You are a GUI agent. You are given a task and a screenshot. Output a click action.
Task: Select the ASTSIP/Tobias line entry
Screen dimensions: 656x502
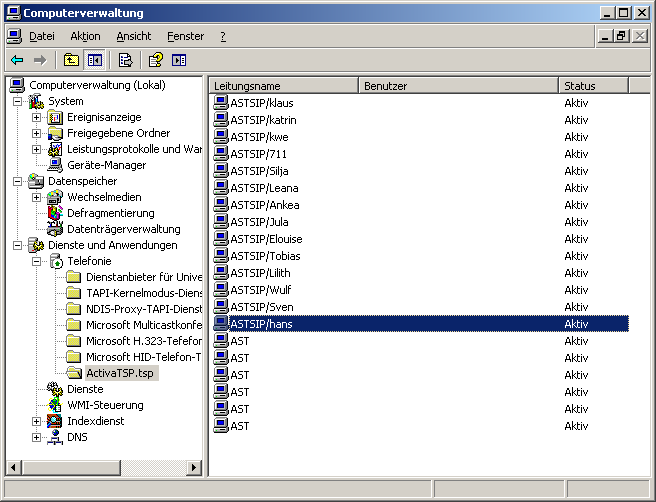pos(265,256)
